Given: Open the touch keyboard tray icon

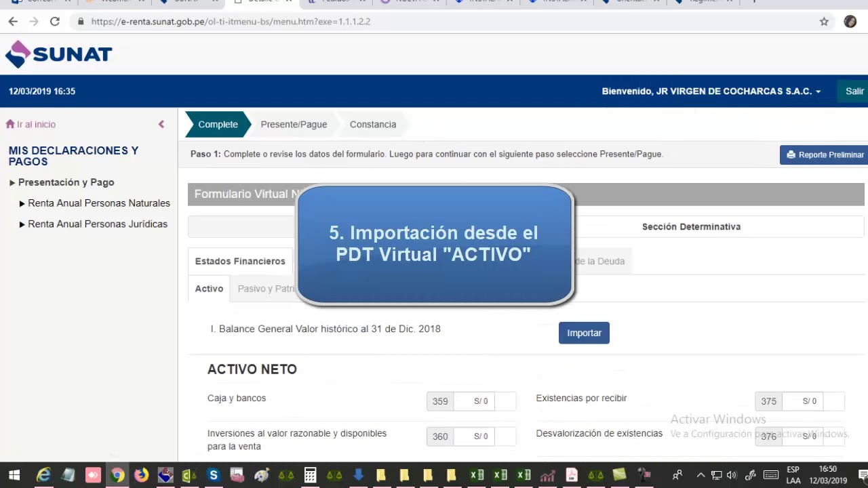Looking at the screenshot, I should coord(771,475).
